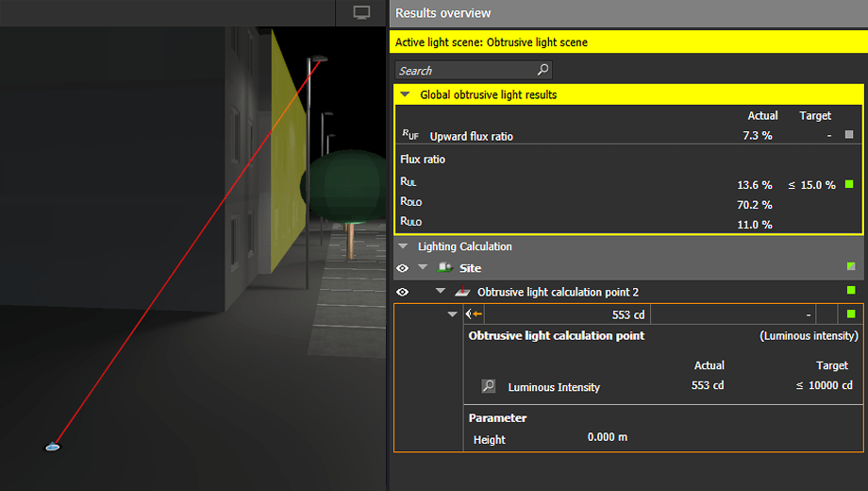Click the calculation point marker on the ground
This screenshot has width=868, height=491.
point(53,447)
